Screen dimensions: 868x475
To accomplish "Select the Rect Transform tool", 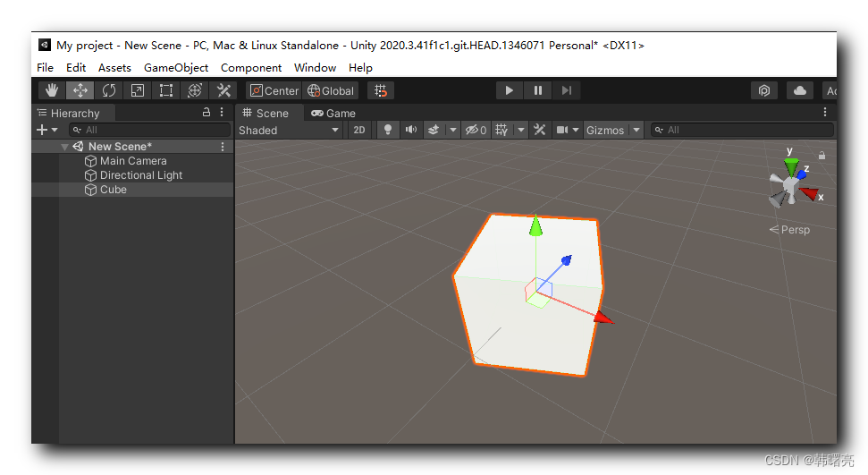I will tap(166, 90).
